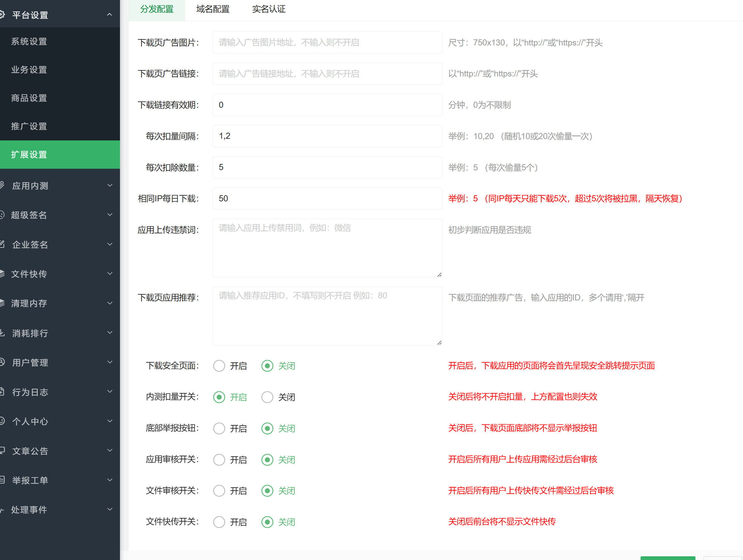Click the edit icon beside 企业签名

[x=2, y=244]
